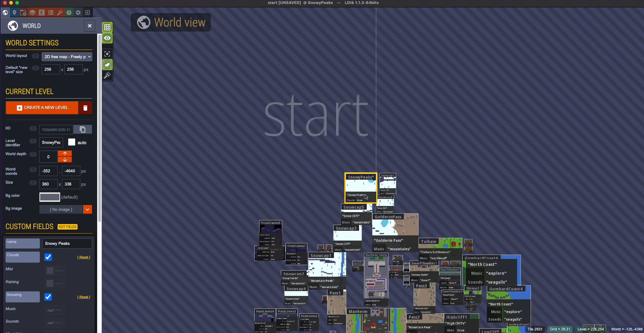
Task: Toggle world details visibility with the eye icon
Action: click(x=107, y=38)
